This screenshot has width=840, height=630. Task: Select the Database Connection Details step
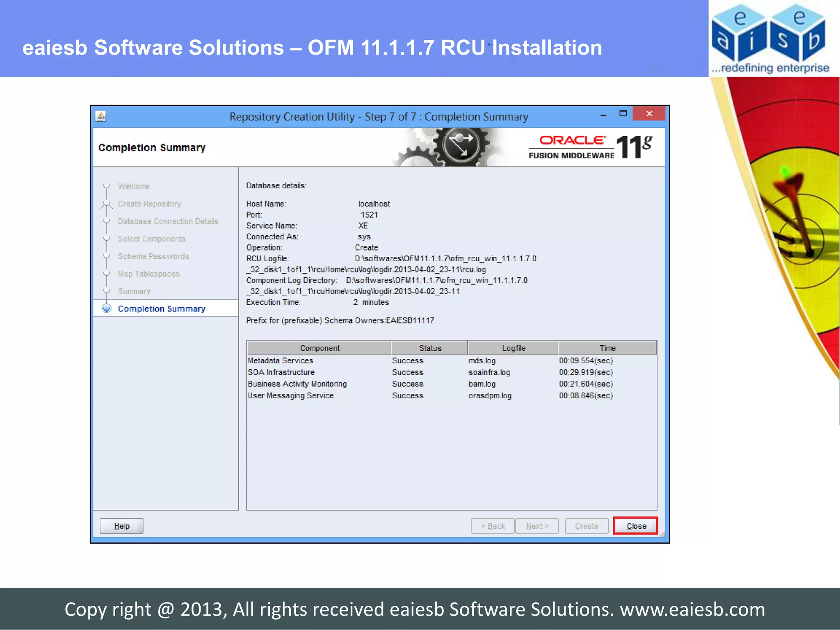point(168,221)
